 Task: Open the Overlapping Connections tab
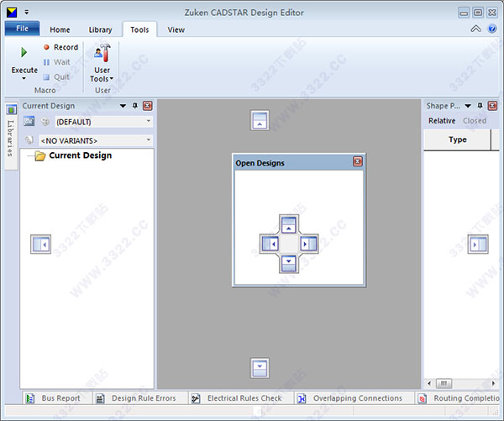pyautogui.click(x=354, y=398)
